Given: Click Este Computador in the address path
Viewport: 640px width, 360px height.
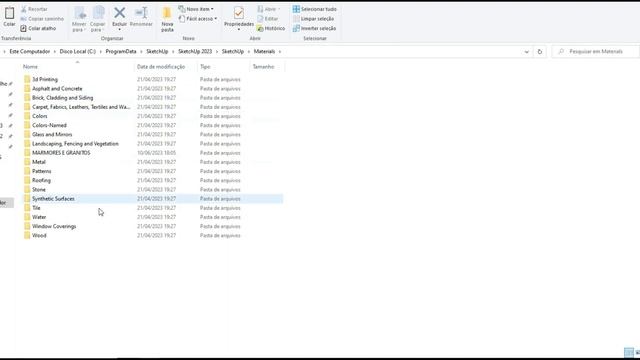Looking at the screenshot, I should point(30,51).
